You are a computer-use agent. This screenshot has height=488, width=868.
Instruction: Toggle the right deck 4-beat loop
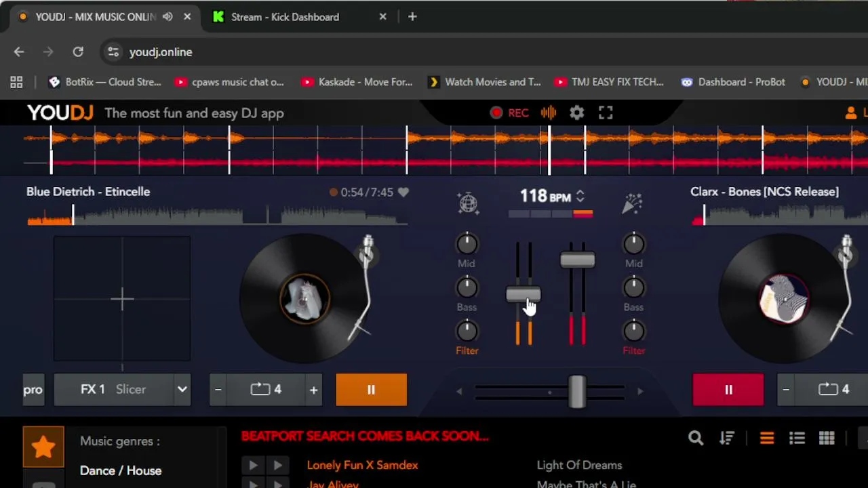pyautogui.click(x=834, y=390)
